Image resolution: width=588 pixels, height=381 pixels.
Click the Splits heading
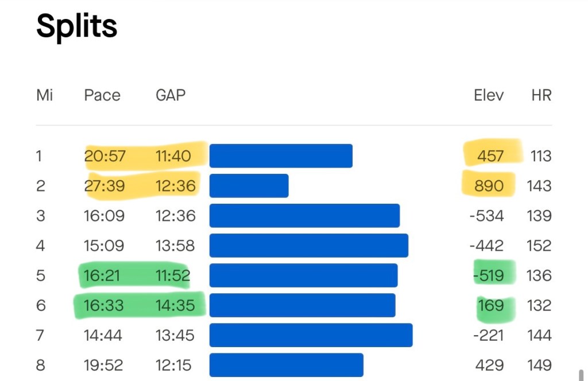click(x=76, y=26)
